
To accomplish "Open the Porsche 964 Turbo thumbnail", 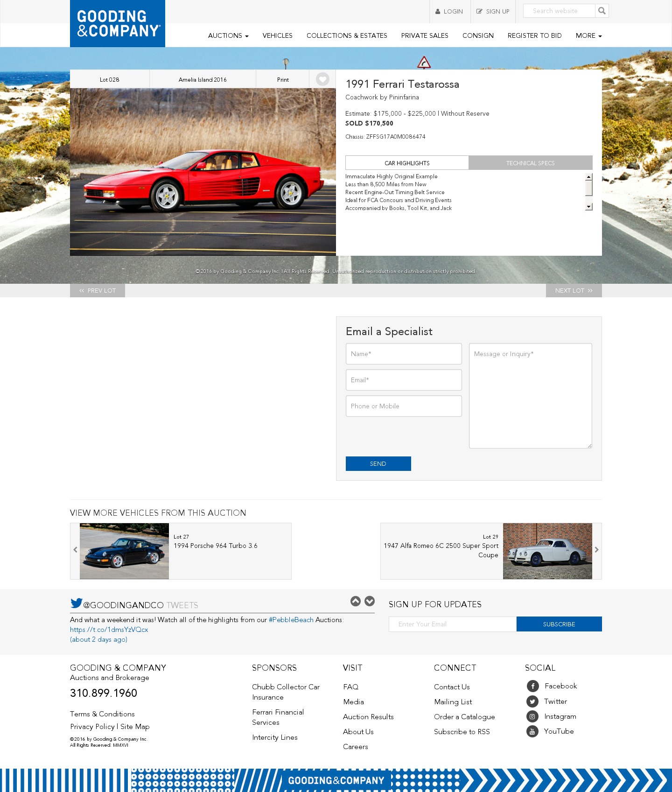I will coord(124,551).
